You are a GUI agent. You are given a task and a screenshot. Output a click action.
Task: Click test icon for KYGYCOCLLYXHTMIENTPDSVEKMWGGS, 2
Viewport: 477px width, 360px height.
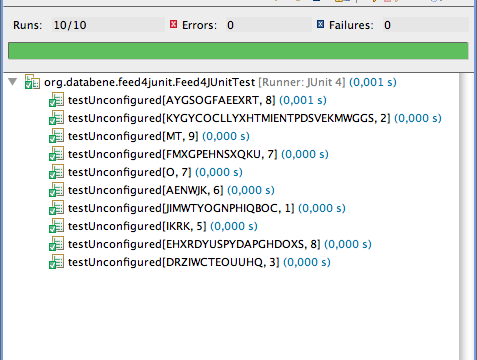tap(56, 118)
